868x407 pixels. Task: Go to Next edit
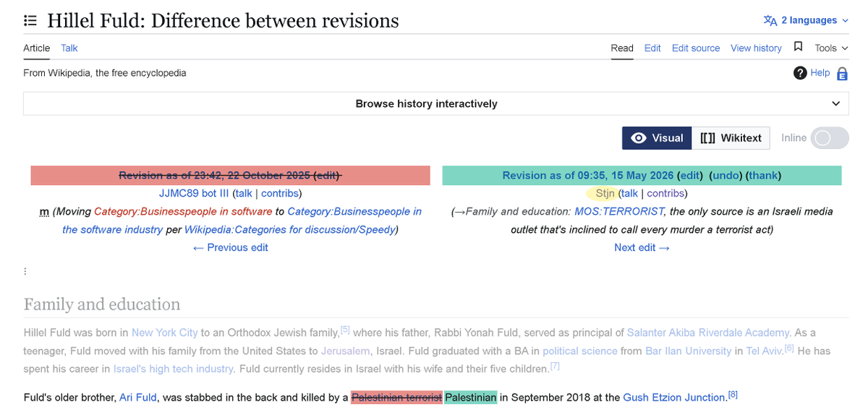pos(642,247)
